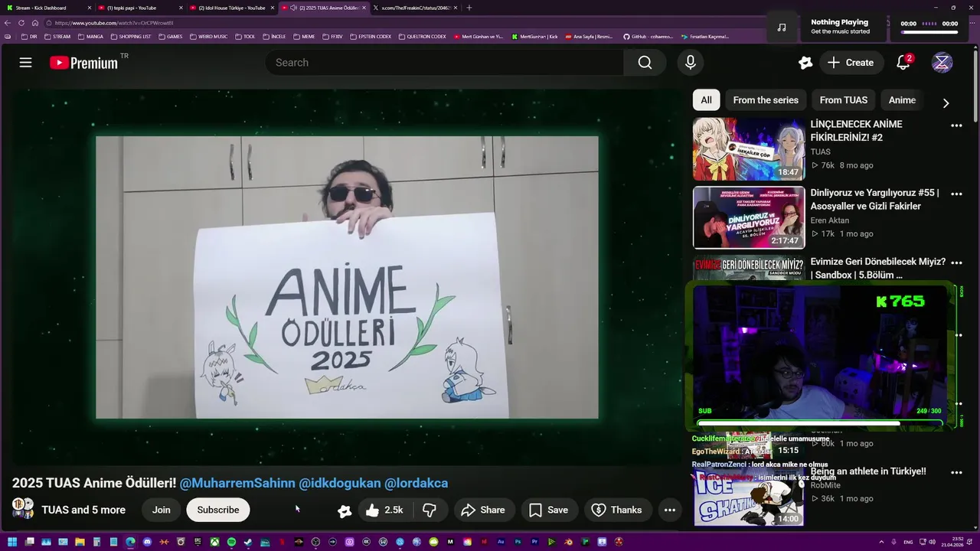Switch to Stream - Kick Dashboard tab
980x551 pixels.
[x=47, y=8]
